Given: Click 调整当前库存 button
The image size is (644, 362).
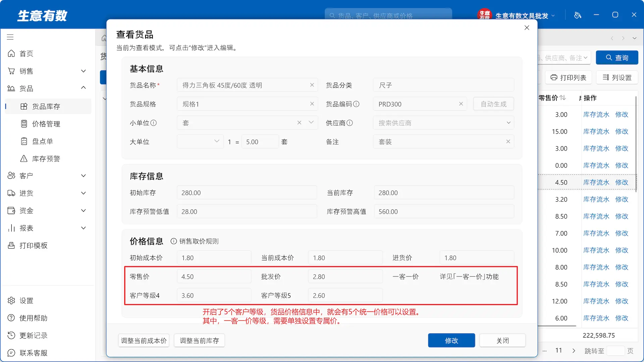Looking at the screenshot, I should (199, 341).
